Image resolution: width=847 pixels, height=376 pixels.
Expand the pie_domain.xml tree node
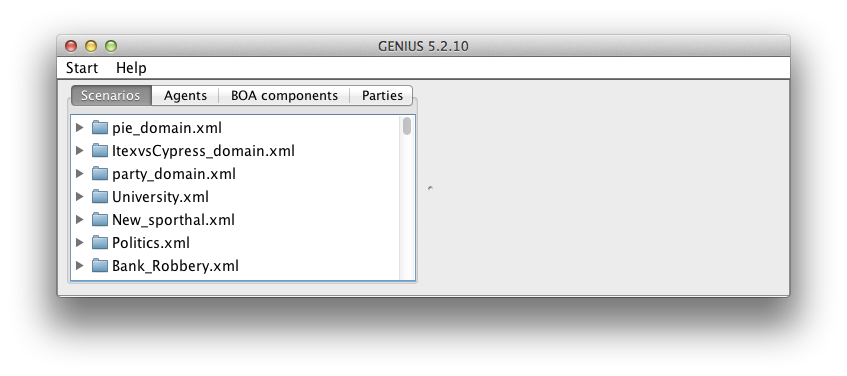tap(79, 127)
